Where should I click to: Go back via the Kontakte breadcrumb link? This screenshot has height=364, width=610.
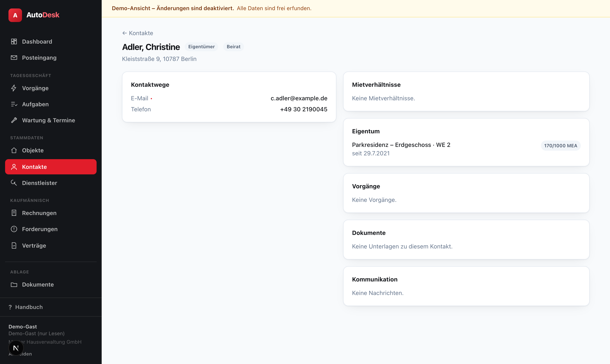138,33
